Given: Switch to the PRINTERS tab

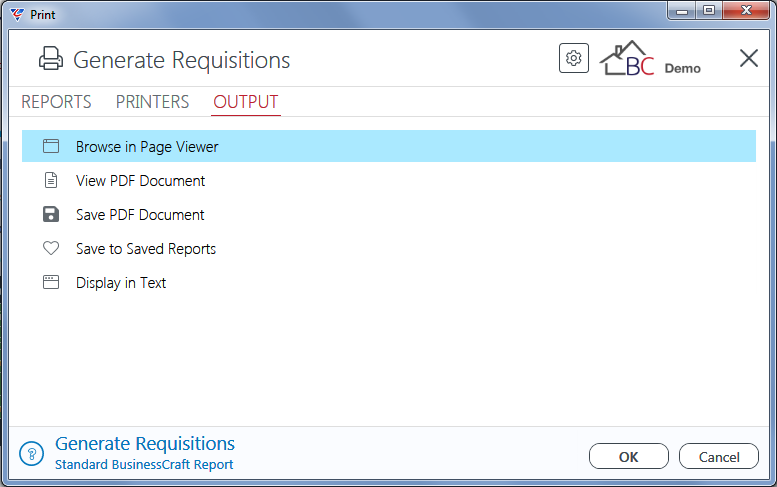Looking at the screenshot, I should 152,102.
